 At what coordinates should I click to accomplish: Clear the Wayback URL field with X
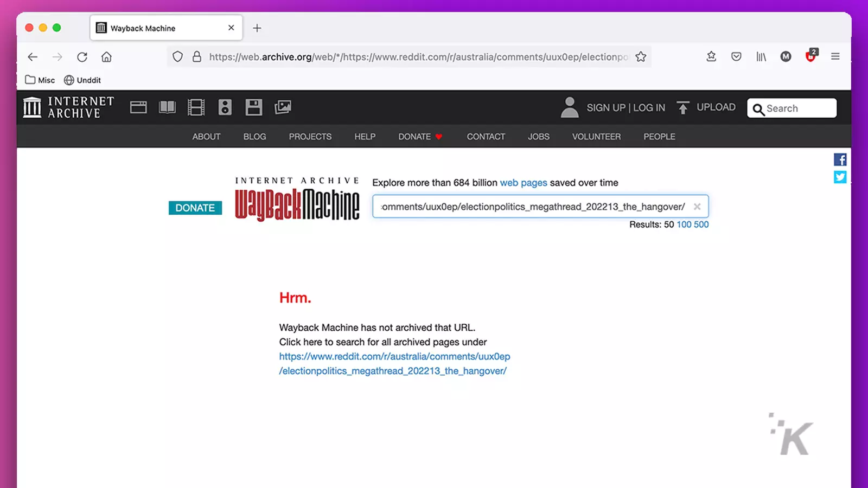click(697, 207)
